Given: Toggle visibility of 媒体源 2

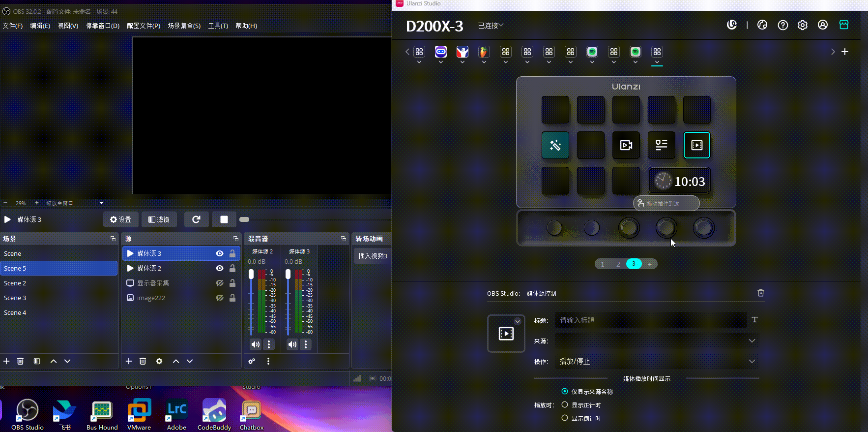Looking at the screenshot, I should tap(220, 268).
